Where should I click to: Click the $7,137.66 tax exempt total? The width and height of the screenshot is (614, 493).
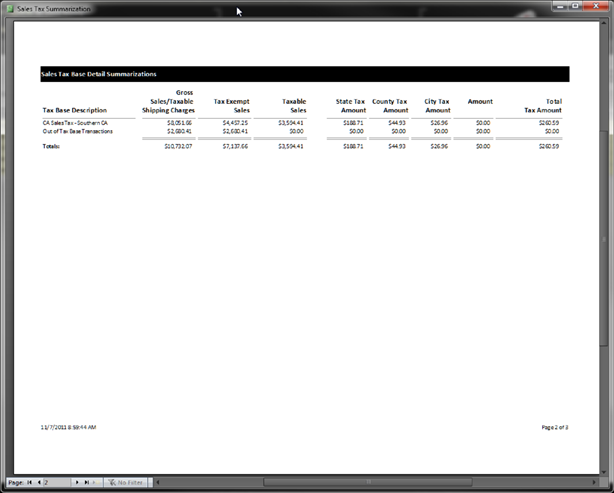(x=235, y=146)
